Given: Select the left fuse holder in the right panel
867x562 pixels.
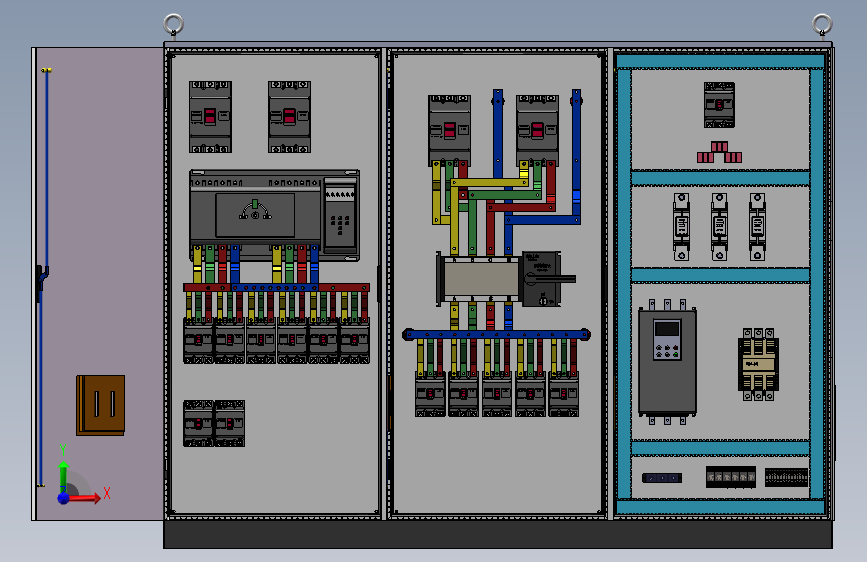Looking at the screenshot, I should point(681,226).
